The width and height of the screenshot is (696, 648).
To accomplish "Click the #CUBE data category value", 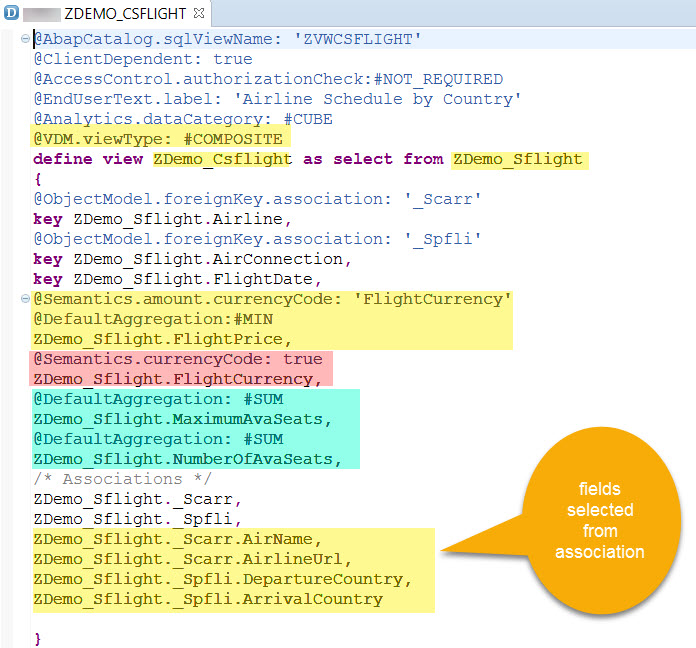I will point(301,119).
